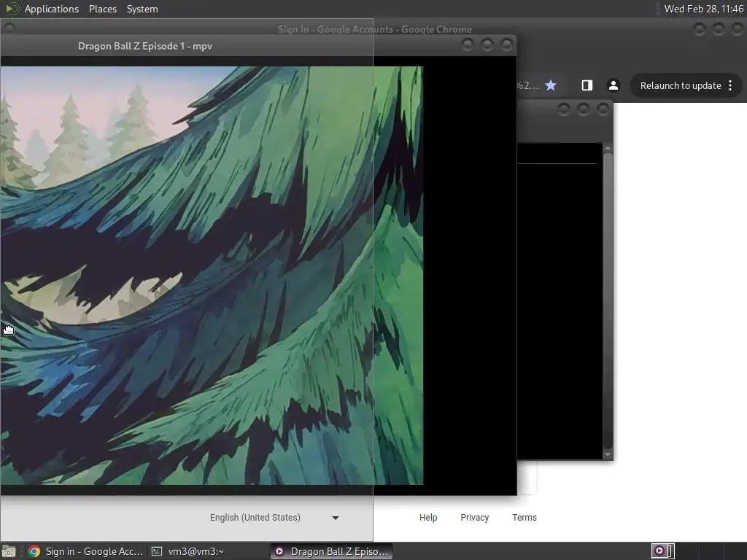Open the Privacy link on sign-in page
This screenshot has height=560, width=747.
474,518
